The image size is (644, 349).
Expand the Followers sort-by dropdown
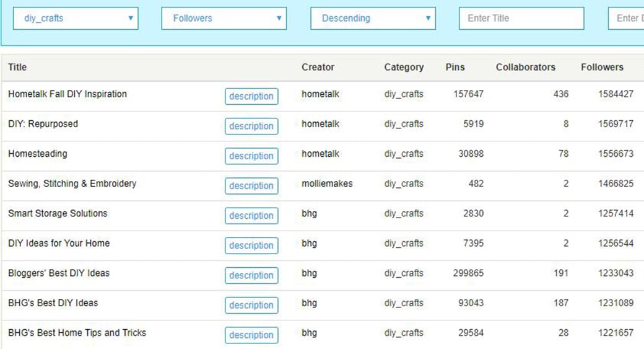224,19
